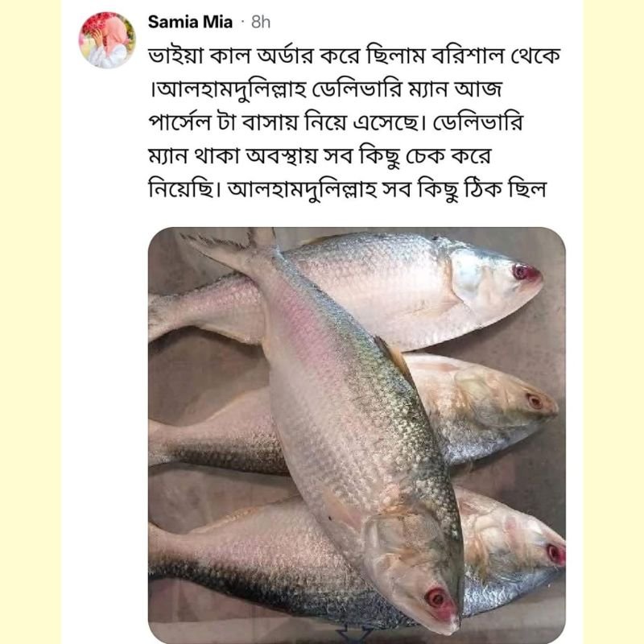This screenshot has height=644, width=644.
Task: Open the attached hilsa fish photo
Action: click(357, 435)
